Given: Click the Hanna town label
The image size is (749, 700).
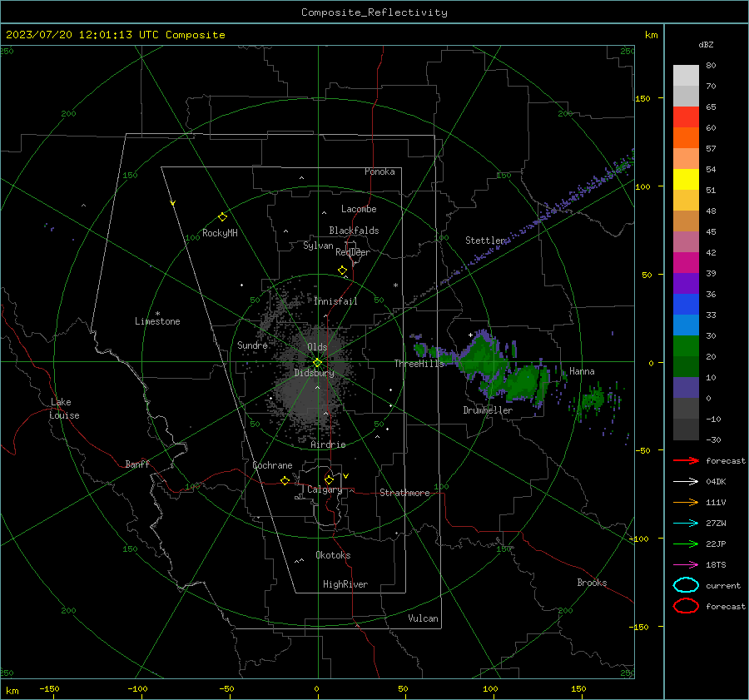Looking at the screenshot, I should click(582, 371).
